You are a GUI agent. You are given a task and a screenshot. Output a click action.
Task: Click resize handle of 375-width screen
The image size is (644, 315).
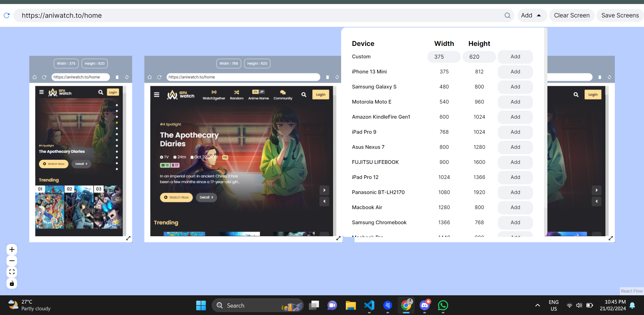(128, 238)
